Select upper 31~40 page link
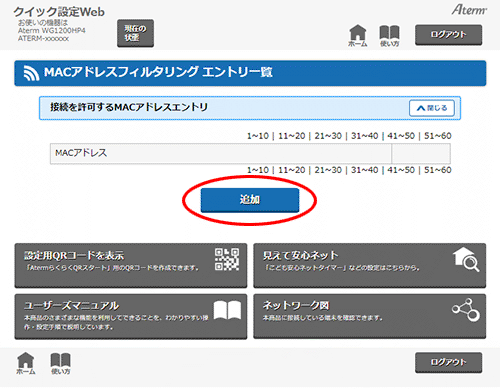The height and width of the screenshot is (389, 500). [365, 136]
